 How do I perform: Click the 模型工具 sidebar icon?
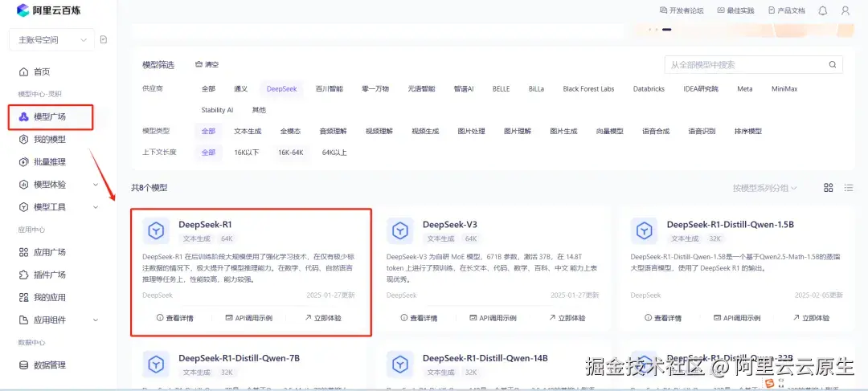[x=23, y=207]
